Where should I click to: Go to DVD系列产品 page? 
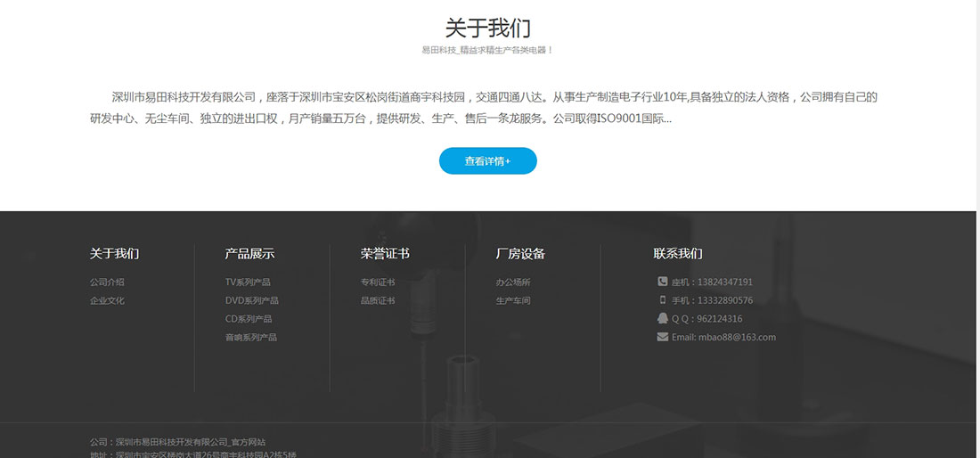click(x=251, y=301)
